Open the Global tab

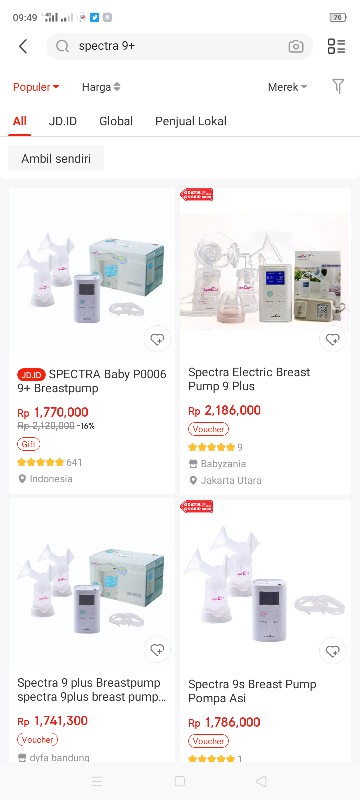(x=116, y=121)
